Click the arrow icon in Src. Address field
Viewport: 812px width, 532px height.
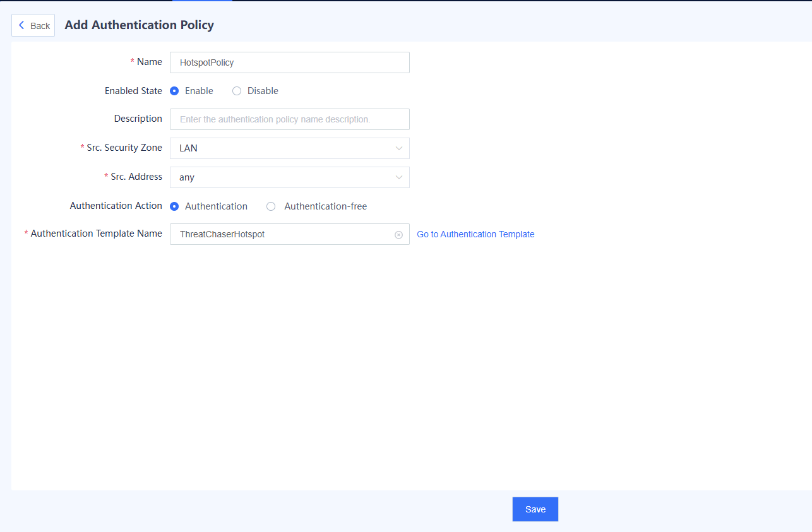coord(398,177)
